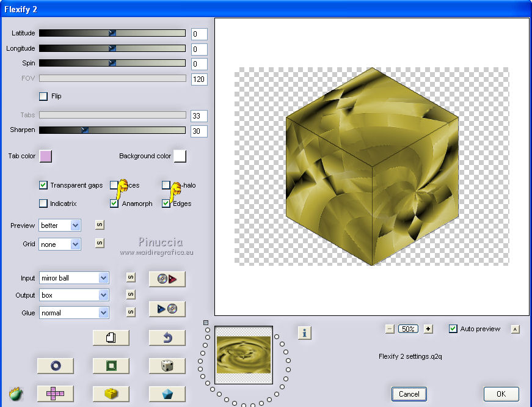
Task: Click the source image thumbnail
Action: pos(244,355)
